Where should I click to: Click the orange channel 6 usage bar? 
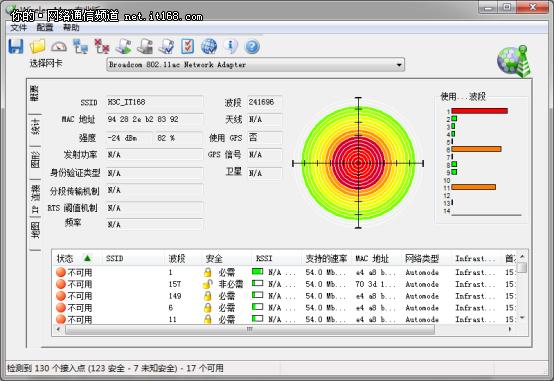tap(476, 149)
